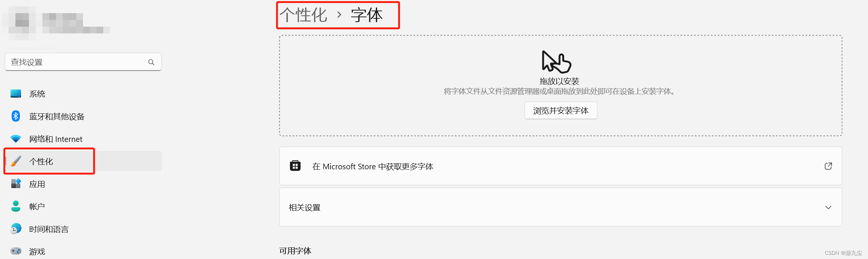Go back to 个性化 in breadcrumb

pos(303,15)
